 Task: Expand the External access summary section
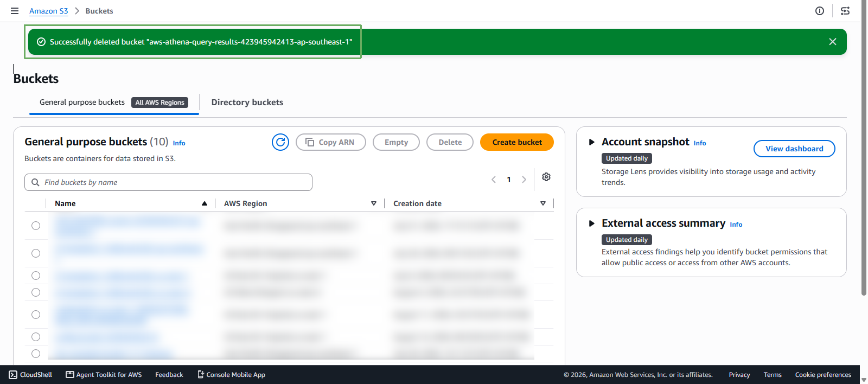point(592,223)
